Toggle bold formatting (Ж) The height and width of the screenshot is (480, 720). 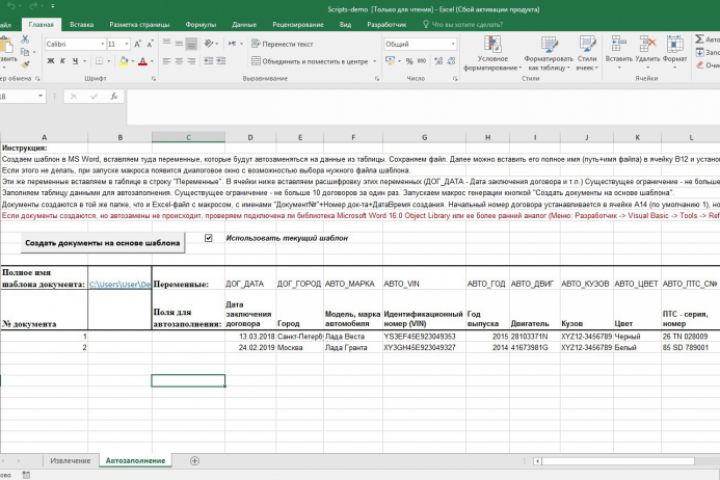point(51,61)
